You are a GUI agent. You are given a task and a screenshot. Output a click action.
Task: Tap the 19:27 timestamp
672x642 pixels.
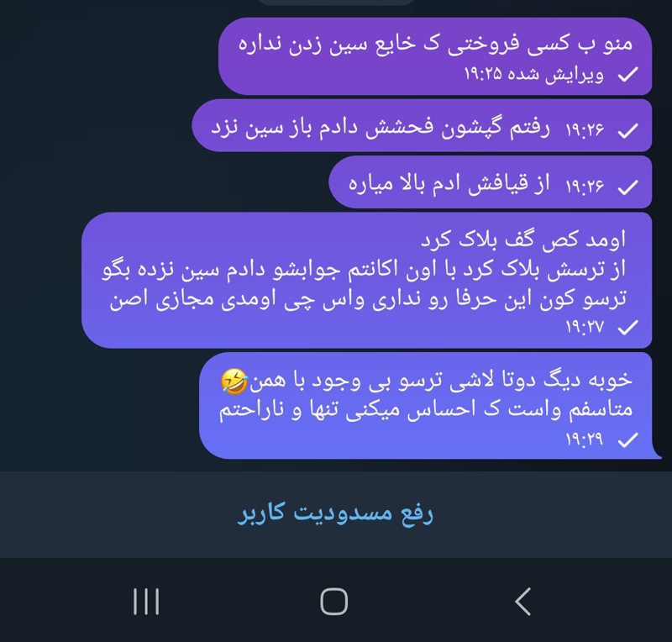[585, 327]
